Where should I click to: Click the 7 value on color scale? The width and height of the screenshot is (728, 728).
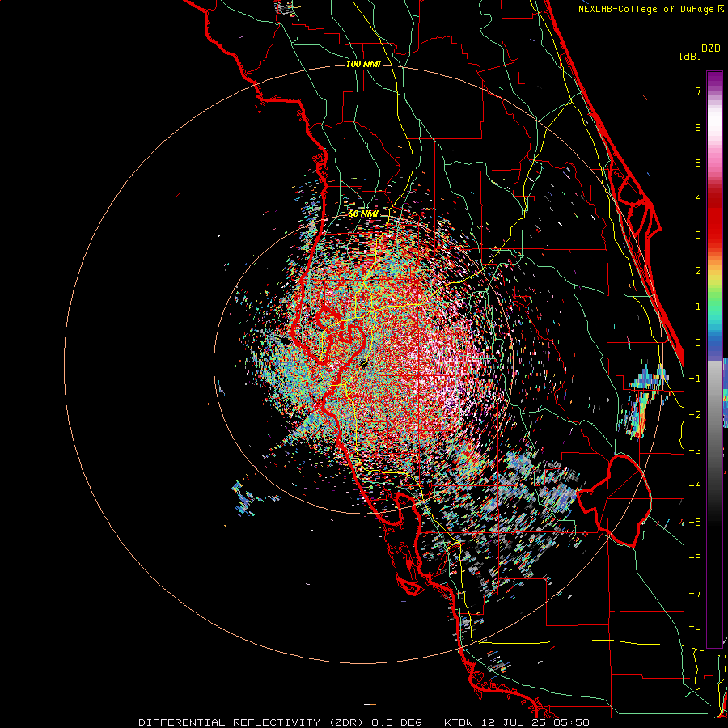pyautogui.click(x=698, y=91)
